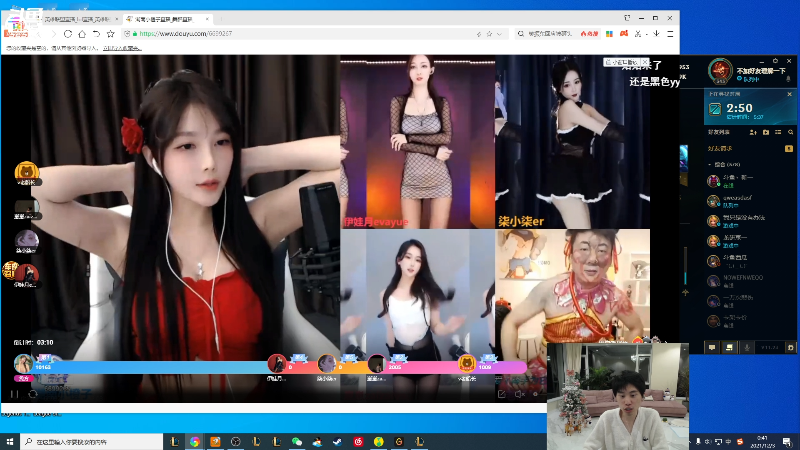Screen dimensions: 800x450
Task: Open WeChat from the taskbar
Action: click(x=297, y=442)
